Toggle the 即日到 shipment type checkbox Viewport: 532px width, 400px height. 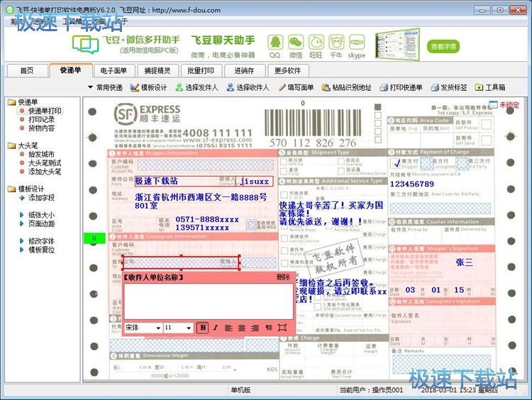(284, 162)
